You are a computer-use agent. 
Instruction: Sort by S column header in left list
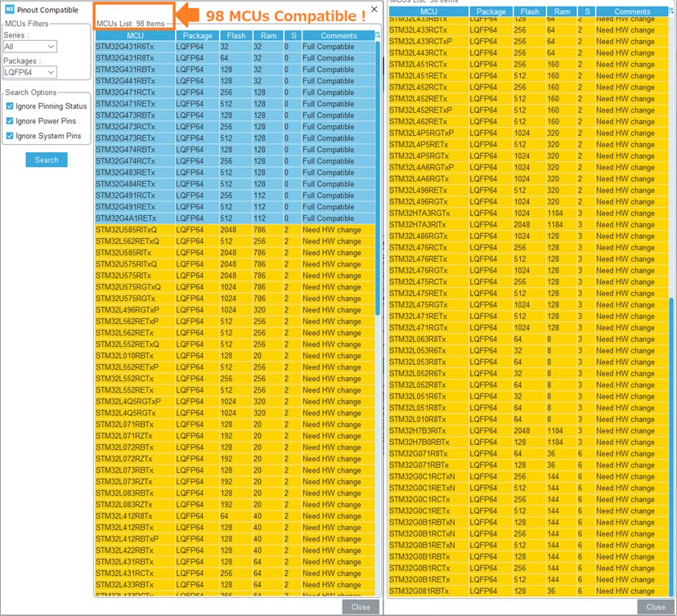(x=294, y=35)
